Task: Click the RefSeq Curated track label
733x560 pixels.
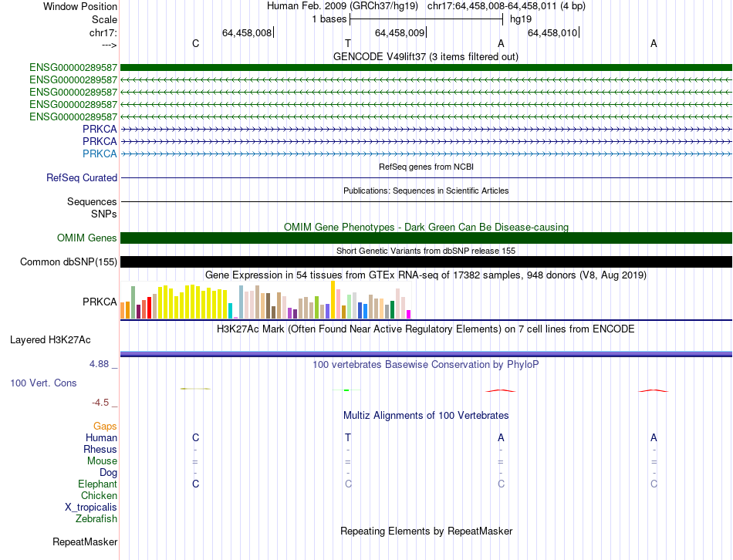Action: (x=81, y=177)
